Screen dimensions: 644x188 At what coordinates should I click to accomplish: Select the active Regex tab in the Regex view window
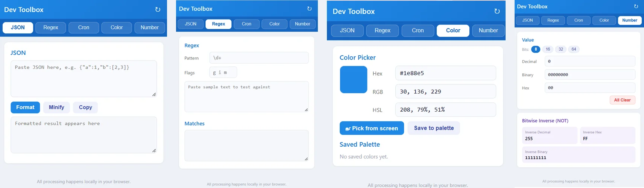(x=219, y=24)
